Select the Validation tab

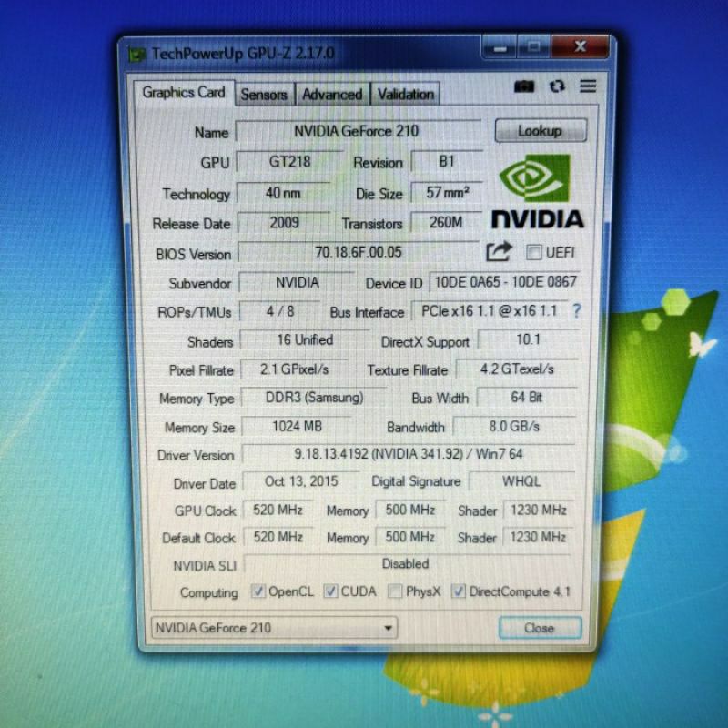coord(405,94)
